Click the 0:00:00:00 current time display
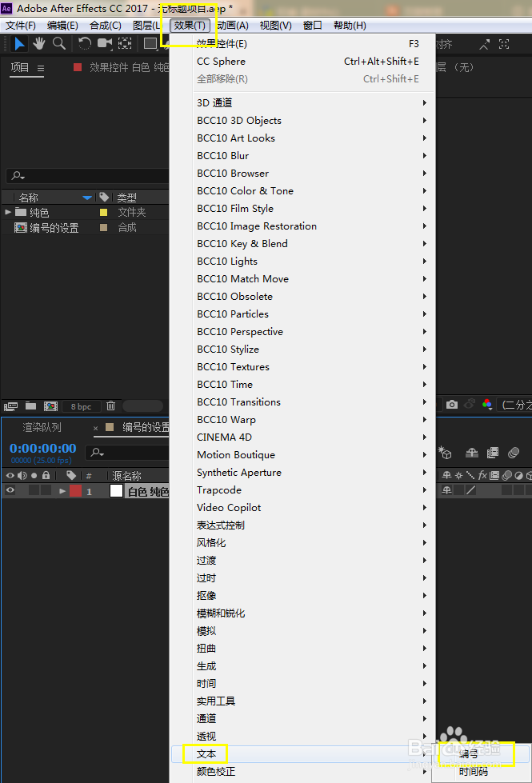The height and width of the screenshot is (783, 532). [x=43, y=448]
